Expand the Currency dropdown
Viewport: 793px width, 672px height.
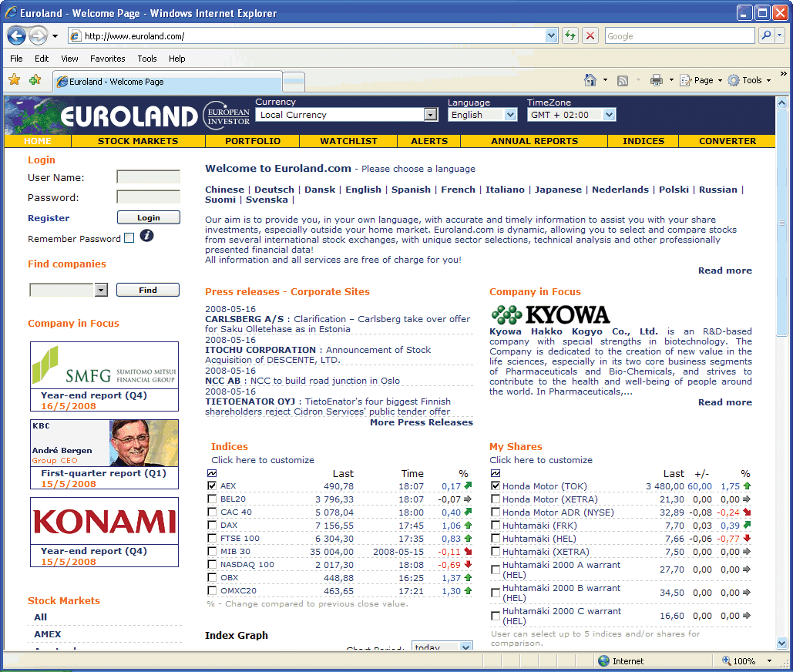click(x=431, y=115)
